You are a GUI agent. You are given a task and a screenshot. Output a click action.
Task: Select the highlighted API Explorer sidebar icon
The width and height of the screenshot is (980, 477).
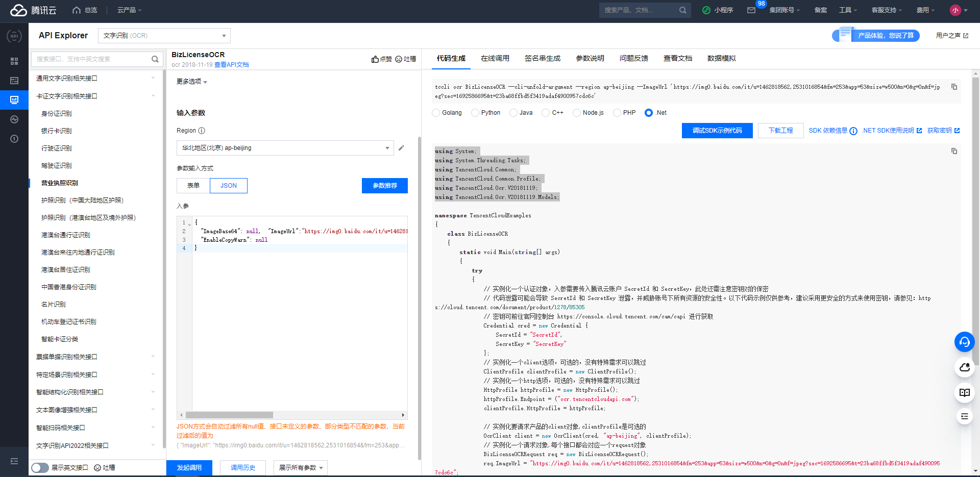[x=14, y=100]
